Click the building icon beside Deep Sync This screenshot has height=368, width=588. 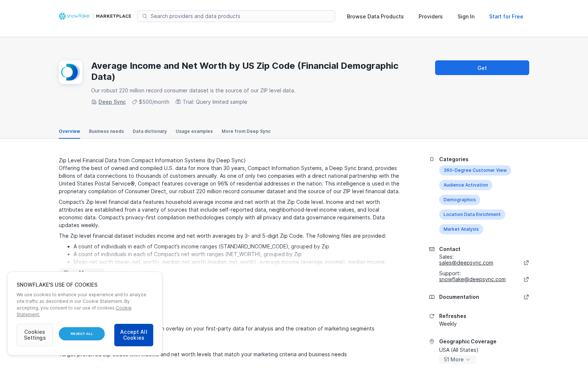[94, 102]
